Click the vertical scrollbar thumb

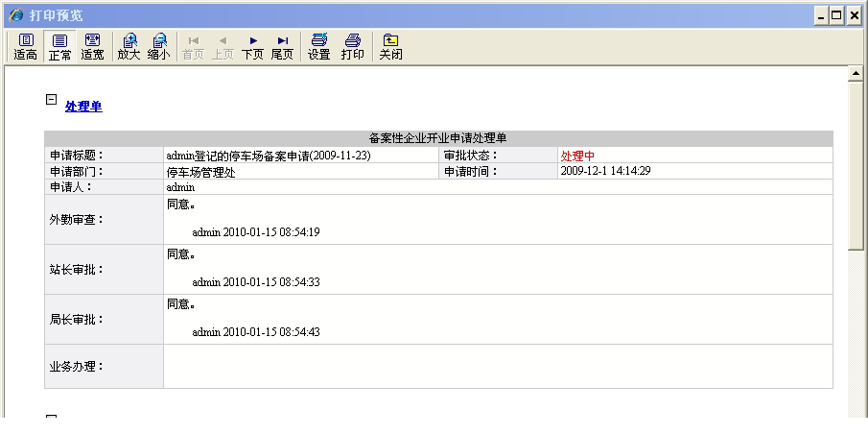point(857,163)
